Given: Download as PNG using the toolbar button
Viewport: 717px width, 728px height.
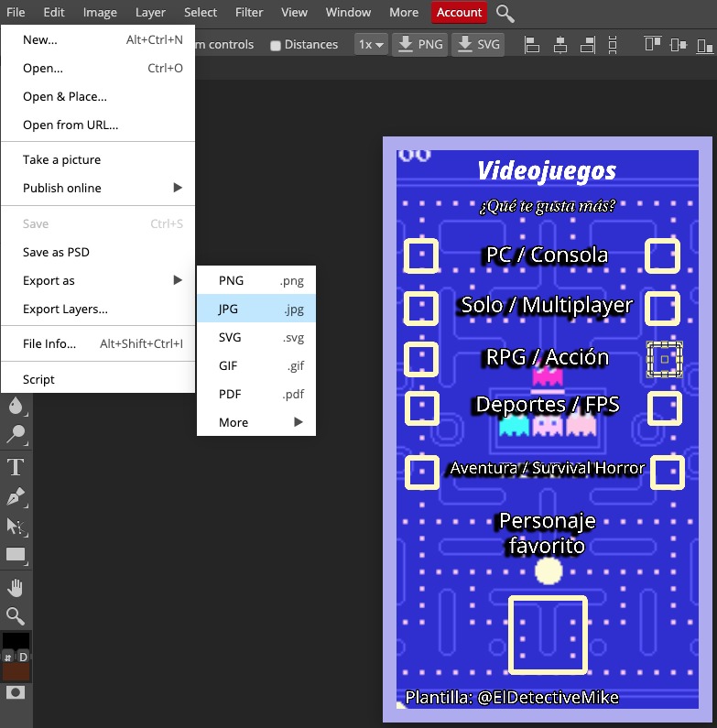Looking at the screenshot, I should 419,45.
